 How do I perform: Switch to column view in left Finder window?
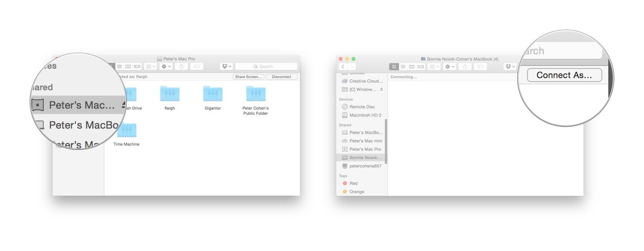tap(128, 66)
